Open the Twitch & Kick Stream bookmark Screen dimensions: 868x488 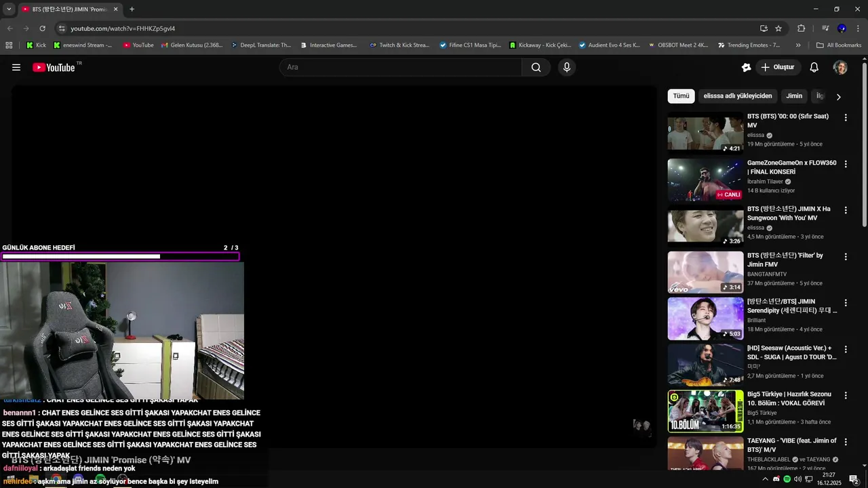(x=399, y=45)
